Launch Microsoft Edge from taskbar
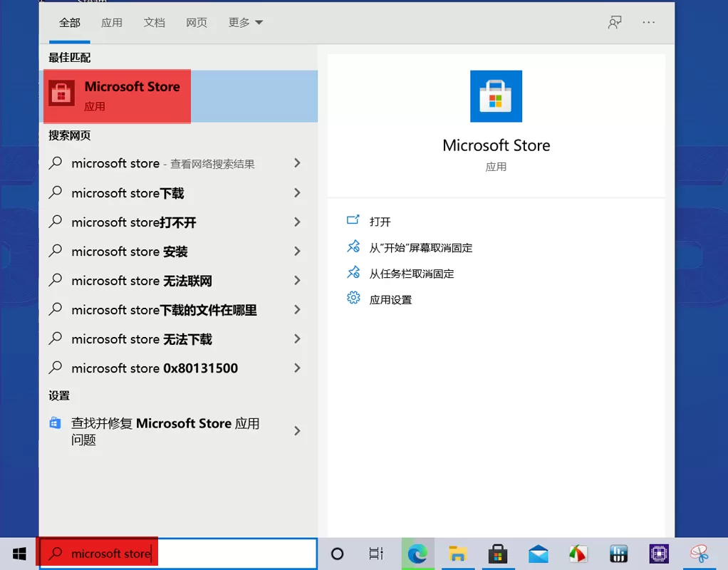This screenshot has height=570, width=728. click(x=417, y=554)
